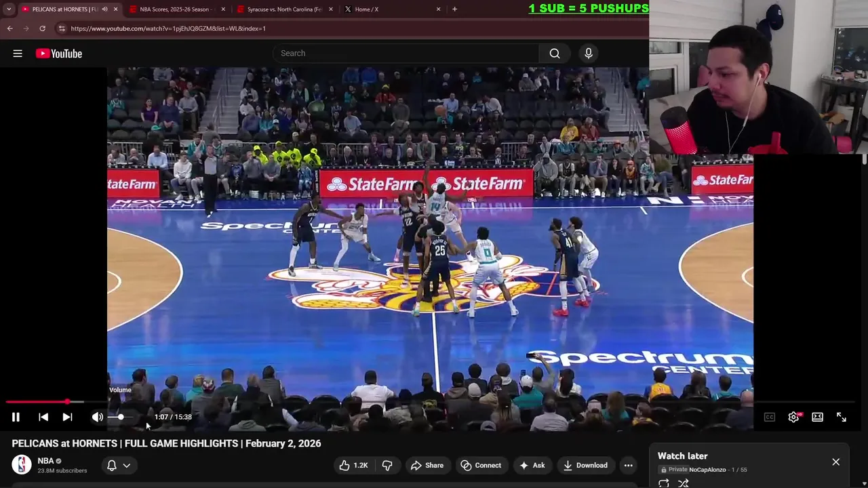The image size is (868, 488).
Task: Open the Ask sparkle button
Action: (532, 465)
